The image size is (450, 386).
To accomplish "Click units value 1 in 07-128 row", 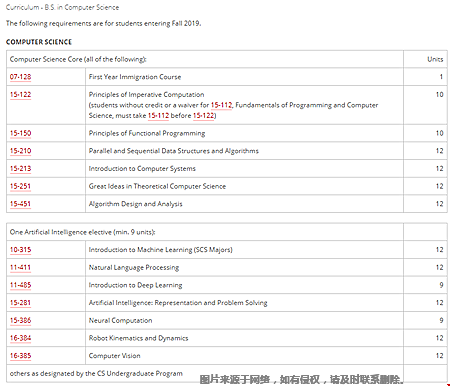I will [441, 77].
